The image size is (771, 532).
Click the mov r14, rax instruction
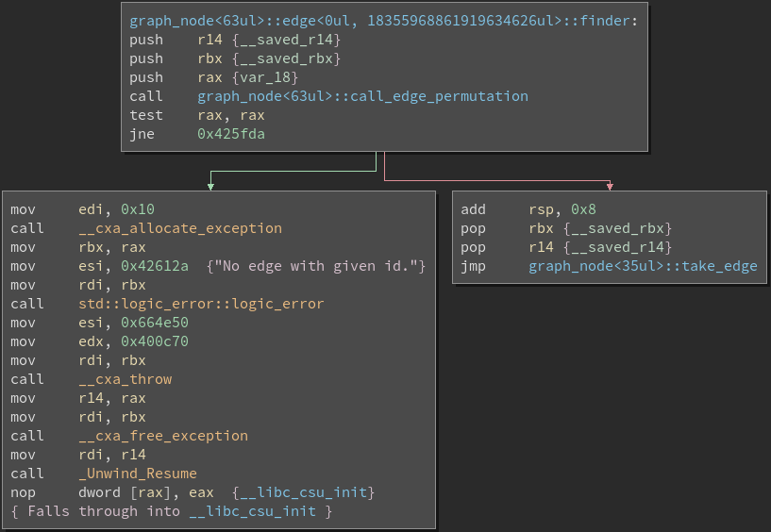[x=78, y=398]
